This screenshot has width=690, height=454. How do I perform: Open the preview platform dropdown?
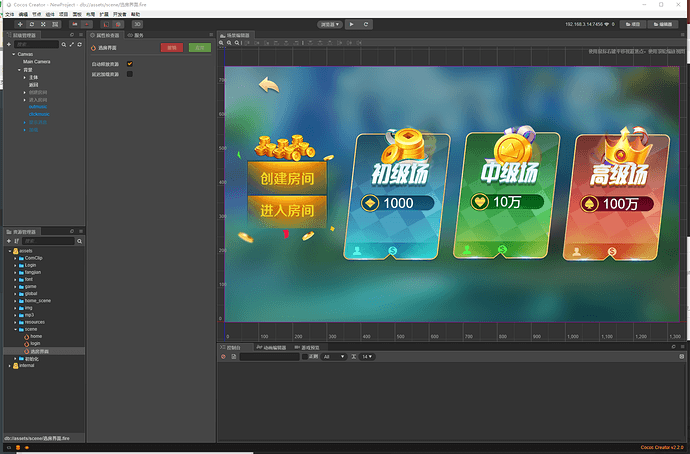click(x=330, y=25)
